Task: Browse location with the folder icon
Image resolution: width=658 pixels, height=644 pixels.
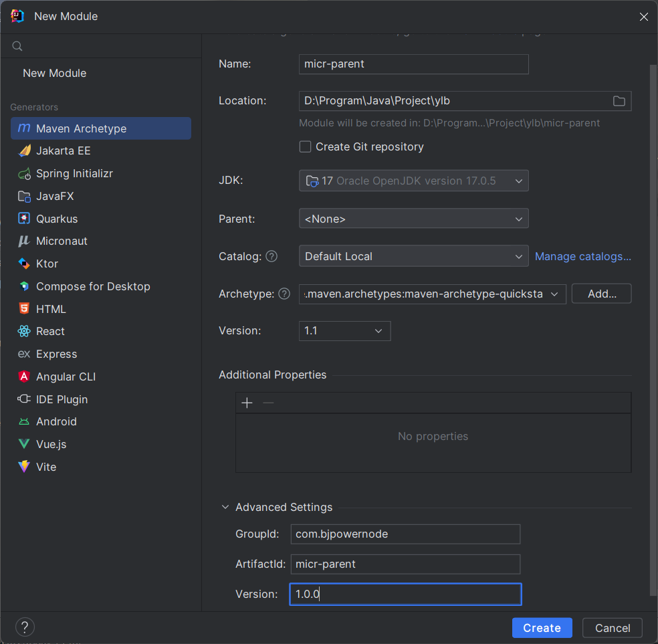Action: pyautogui.click(x=619, y=101)
